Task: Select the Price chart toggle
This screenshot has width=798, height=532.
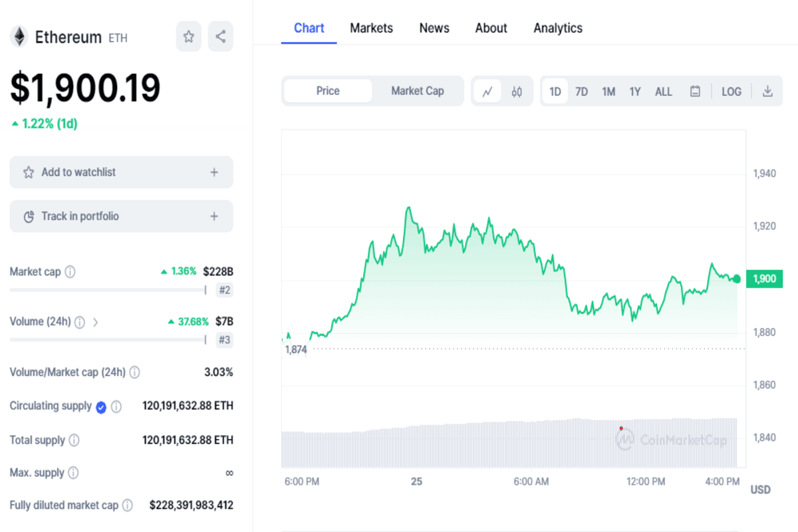Action: point(328,91)
